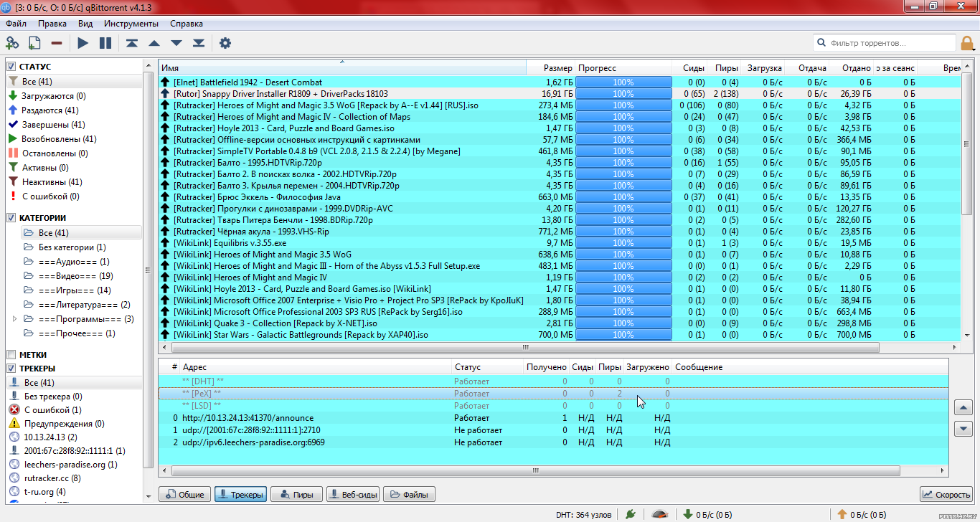Enable the МЕТКИ section checkbox
Screen dimensions: 980x522
11,355
